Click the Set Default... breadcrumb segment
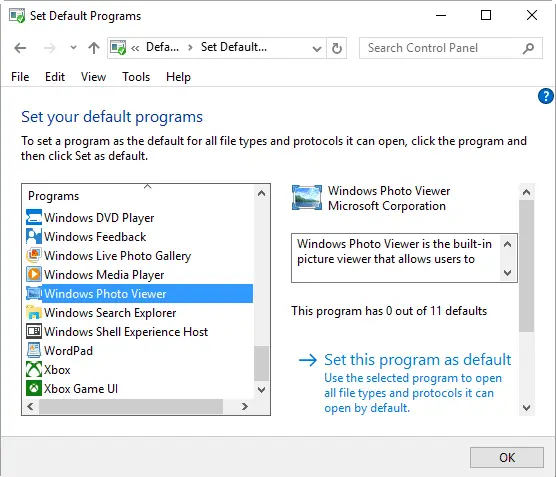556x477 pixels. [x=234, y=47]
